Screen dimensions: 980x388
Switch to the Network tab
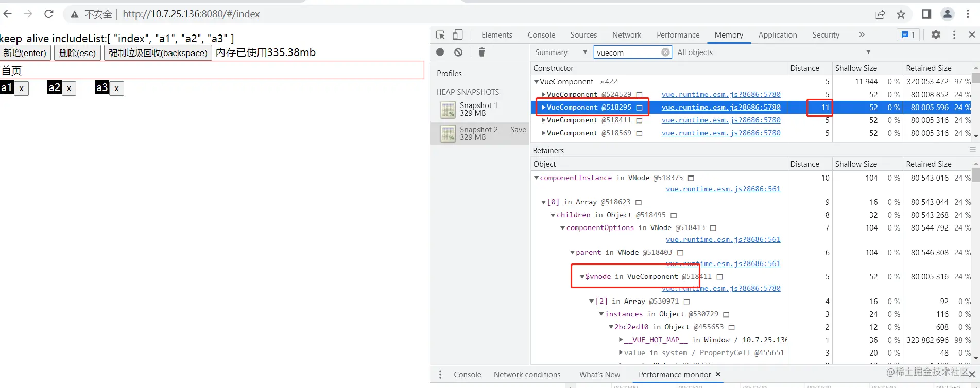626,35
